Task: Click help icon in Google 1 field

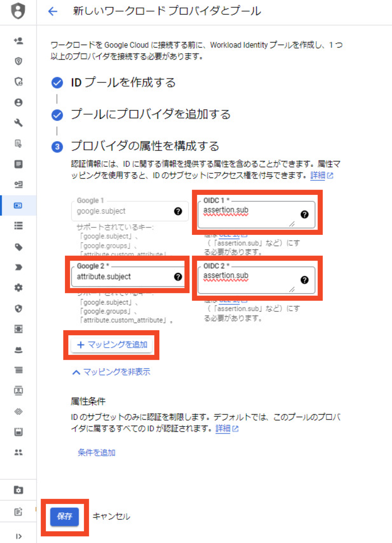Action: 178,211
